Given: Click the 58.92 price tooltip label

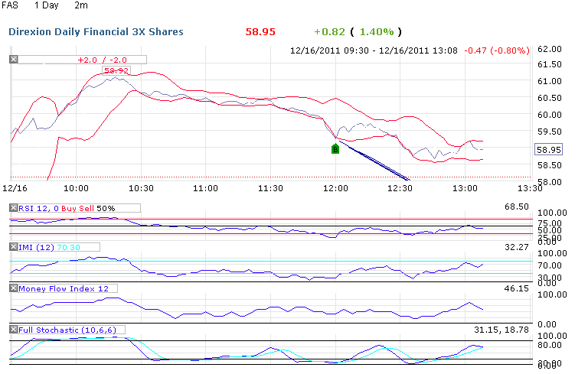Looking at the screenshot, I should click(116, 70).
